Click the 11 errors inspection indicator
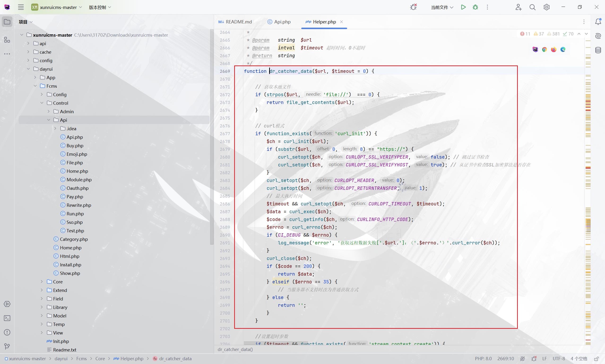This screenshot has height=364, width=605. click(x=525, y=34)
